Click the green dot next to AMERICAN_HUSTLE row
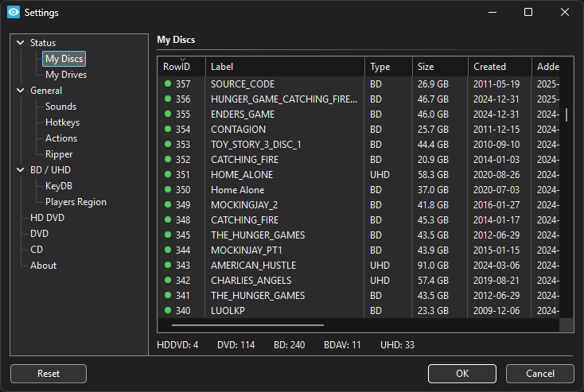The image size is (584, 392). tap(168, 265)
